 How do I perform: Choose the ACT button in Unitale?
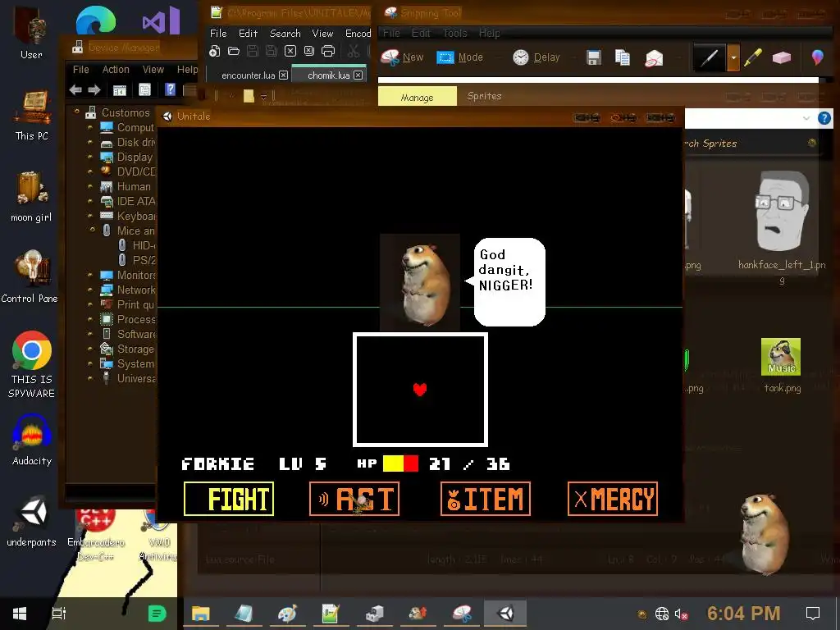point(354,499)
